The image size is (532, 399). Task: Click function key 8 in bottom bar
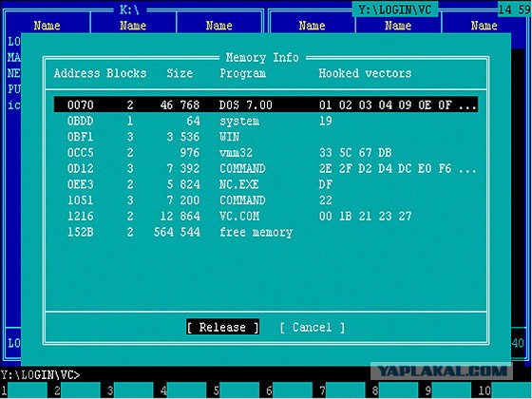click(x=395, y=390)
